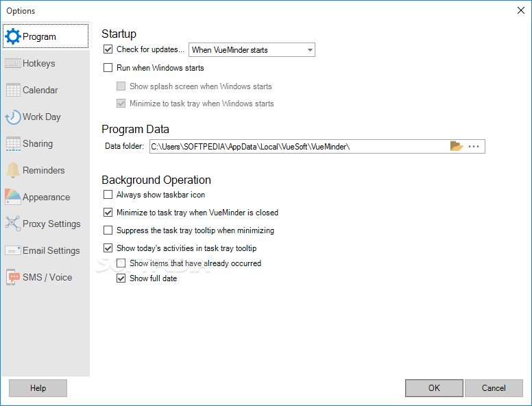Click the SMS / Voice phone icon
This screenshot has height=406, width=532.
[13, 277]
